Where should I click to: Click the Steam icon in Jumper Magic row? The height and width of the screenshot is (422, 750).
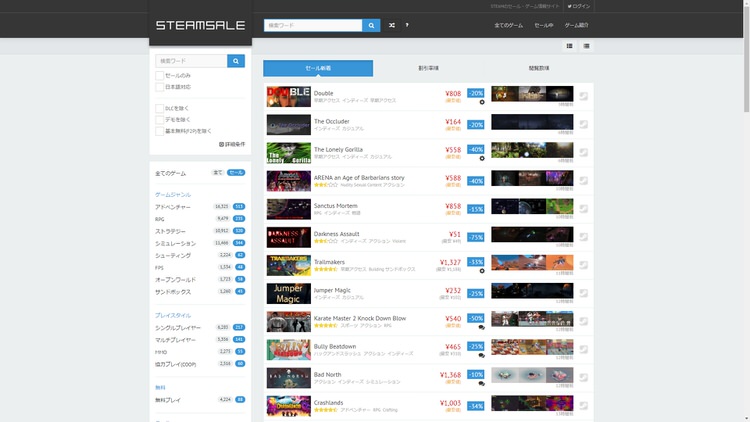pos(584,293)
